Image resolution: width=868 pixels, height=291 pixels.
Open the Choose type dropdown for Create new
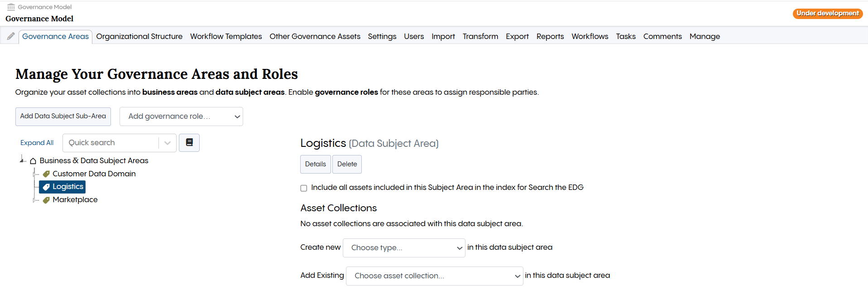(x=403, y=247)
